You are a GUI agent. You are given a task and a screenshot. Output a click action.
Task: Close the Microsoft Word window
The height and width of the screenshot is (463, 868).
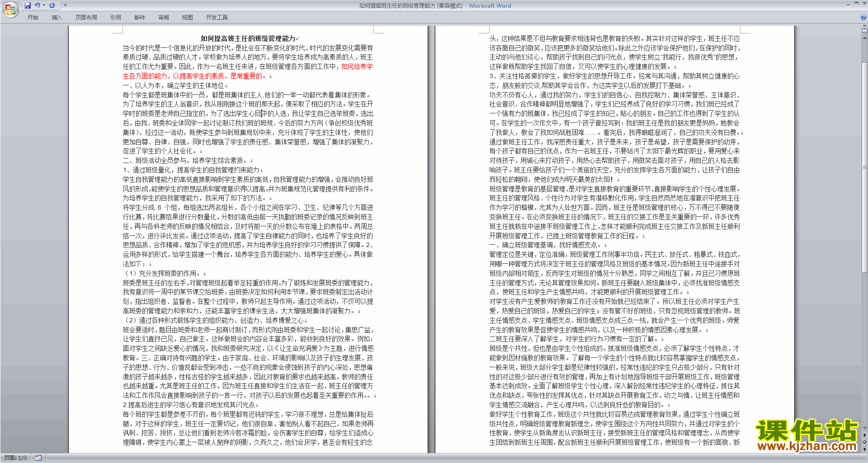pos(864,4)
